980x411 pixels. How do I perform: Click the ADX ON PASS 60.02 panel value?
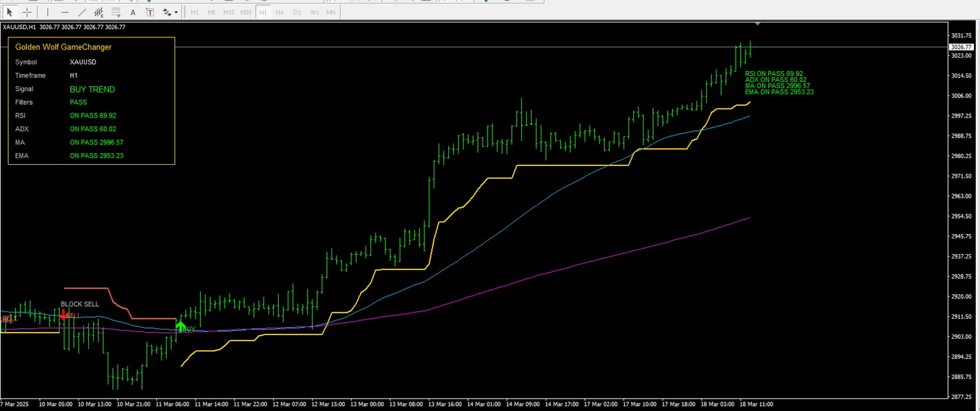(93, 129)
